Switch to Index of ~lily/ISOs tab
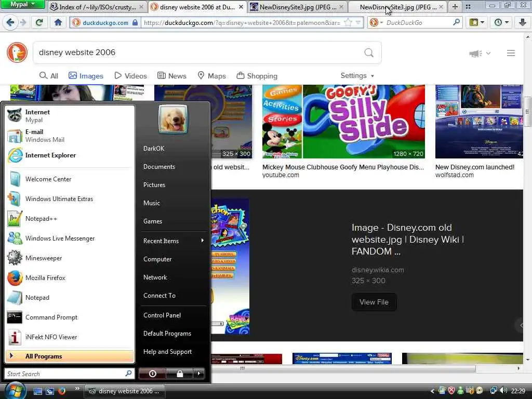The height and width of the screenshot is (399, 532). (x=96, y=7)
